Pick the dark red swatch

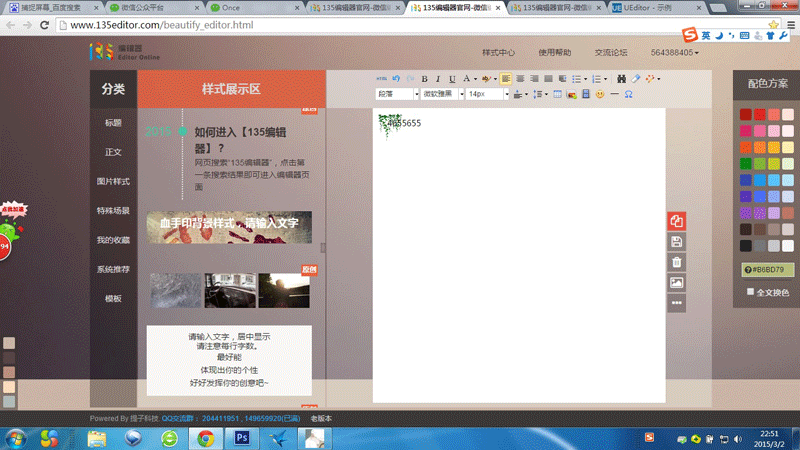(745, 114)
